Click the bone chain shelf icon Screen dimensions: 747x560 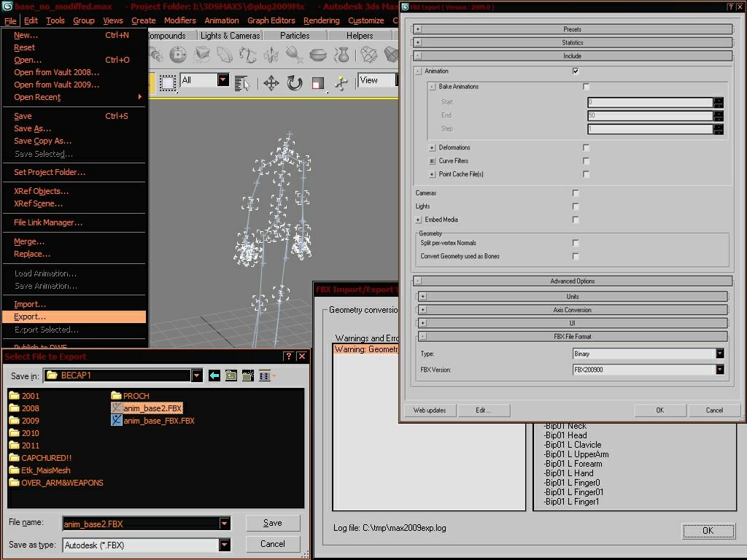248,55
